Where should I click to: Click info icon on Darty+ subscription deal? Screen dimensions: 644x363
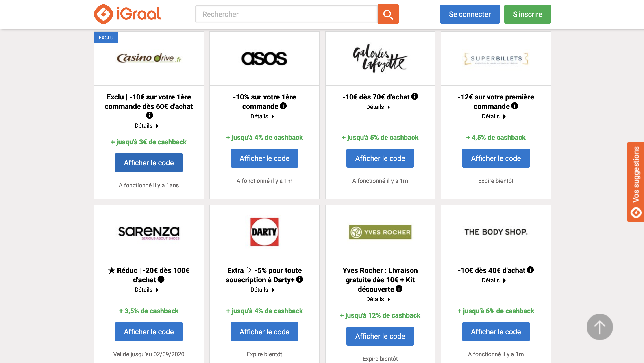pos(300,280)
